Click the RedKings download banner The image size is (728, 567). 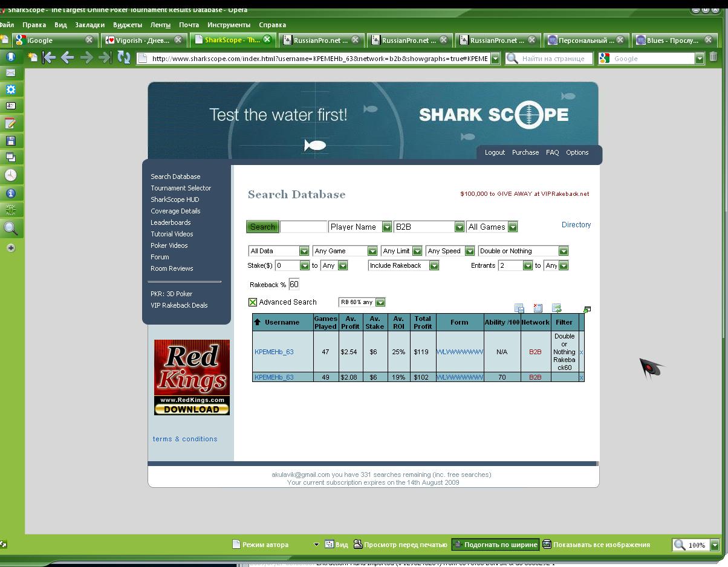192,377
